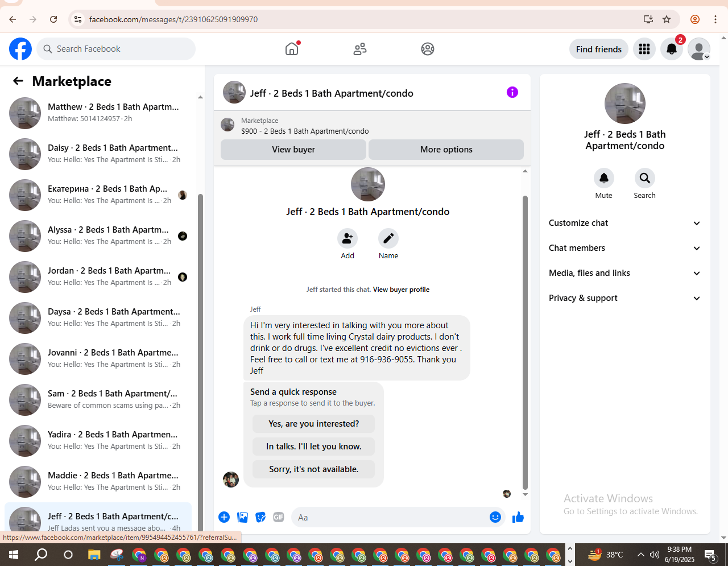Viewport: 728px width, 566px height.
Task: Open the Facebook home logo
Action: point(20,49)
